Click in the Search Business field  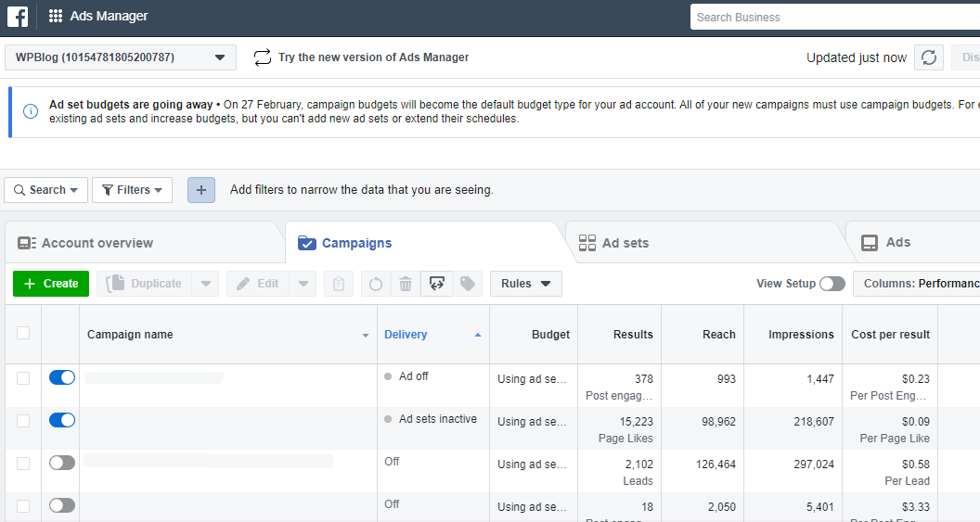[835, 17]
